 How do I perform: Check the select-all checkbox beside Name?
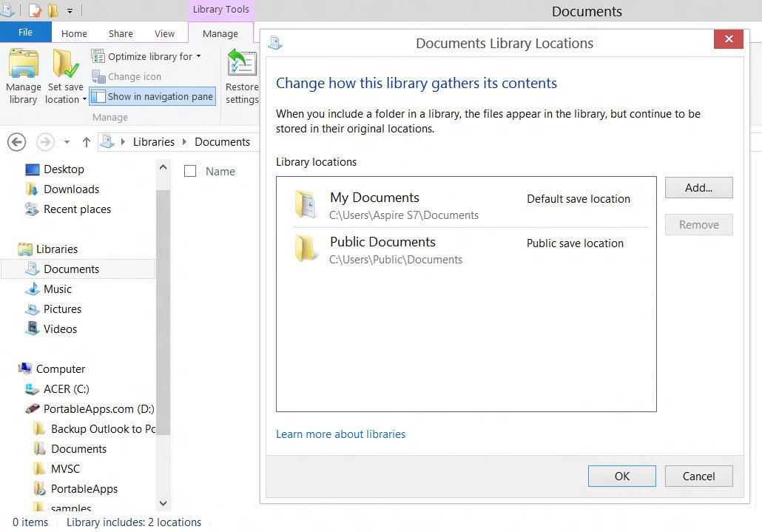[190, 171]
